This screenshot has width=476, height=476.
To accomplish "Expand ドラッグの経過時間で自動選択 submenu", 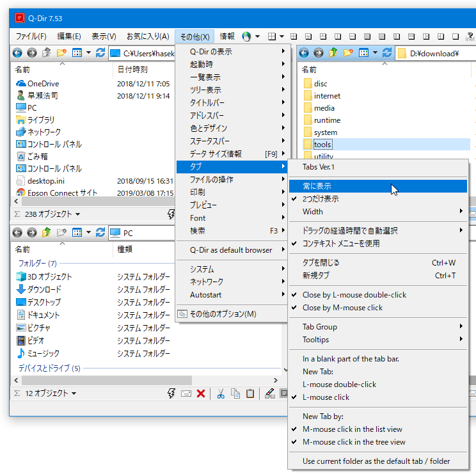I will pos(378,231).
